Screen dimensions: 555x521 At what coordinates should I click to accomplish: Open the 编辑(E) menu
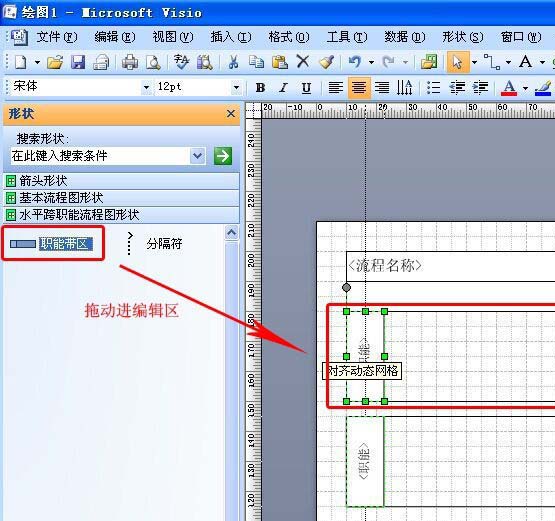[115, 37]
